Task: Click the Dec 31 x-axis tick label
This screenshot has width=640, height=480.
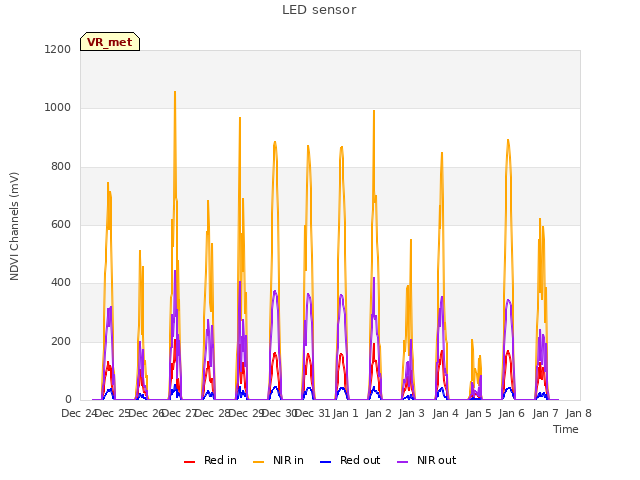Action: click(313, 413)
